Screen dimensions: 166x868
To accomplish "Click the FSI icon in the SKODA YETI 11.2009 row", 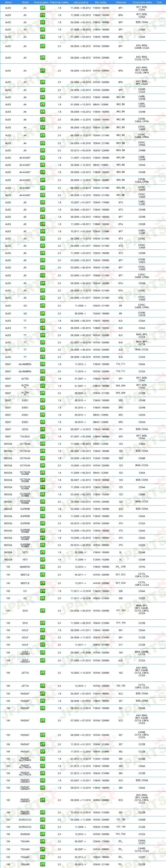I will [42, 560].
